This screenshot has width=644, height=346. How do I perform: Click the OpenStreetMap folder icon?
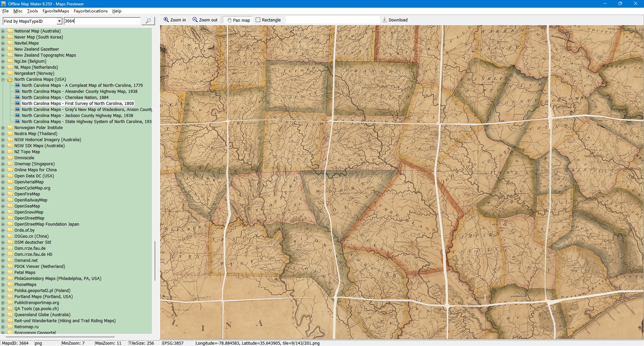[10, 218]
